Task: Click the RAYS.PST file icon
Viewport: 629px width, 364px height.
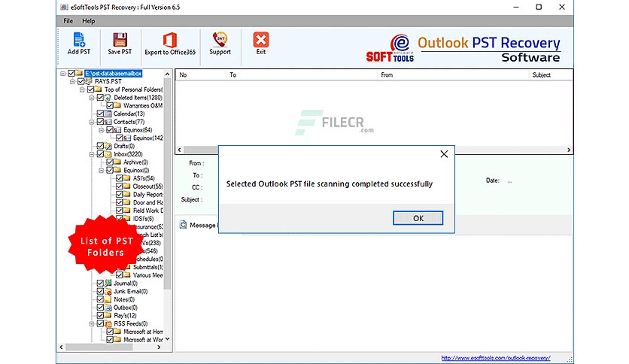Action: [89, 81]
